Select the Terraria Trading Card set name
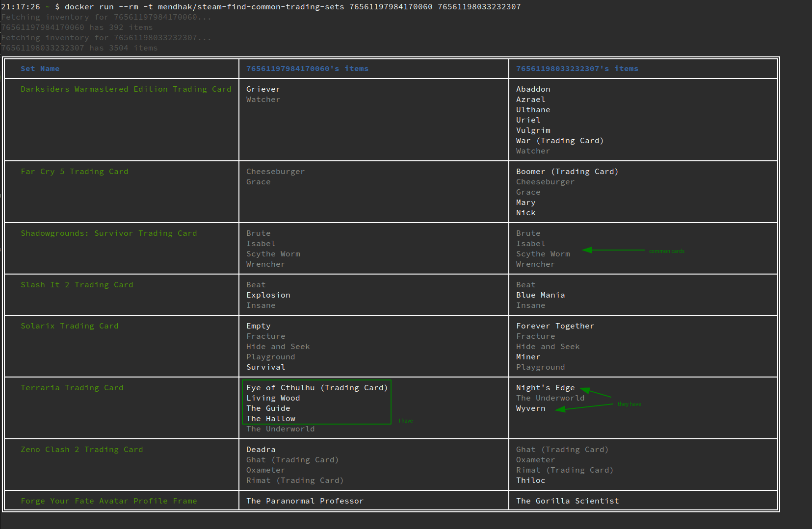This screenshot has height=529, width=812. point(72,387)
